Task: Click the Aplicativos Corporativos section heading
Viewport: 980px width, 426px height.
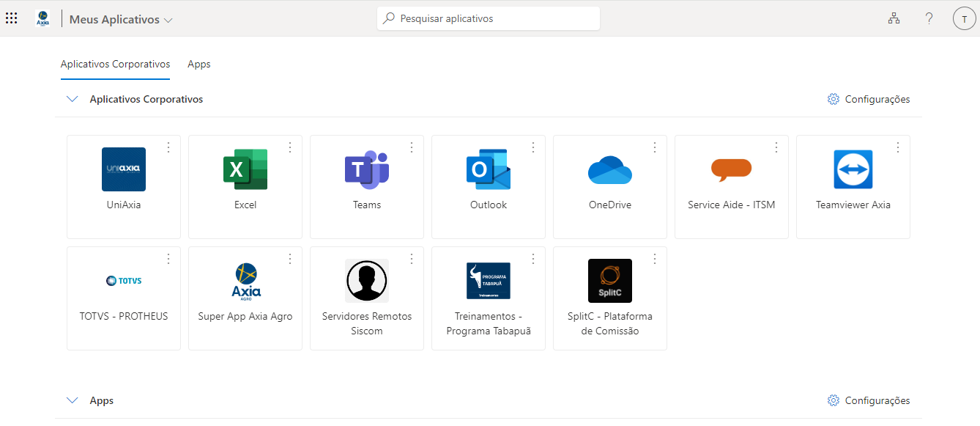Action: pyautogui.click(x=146, y=99)
